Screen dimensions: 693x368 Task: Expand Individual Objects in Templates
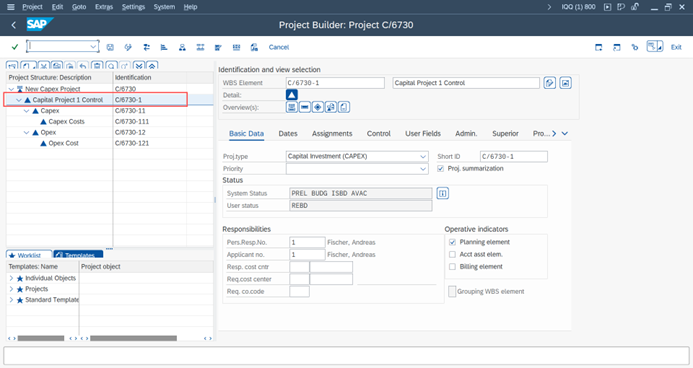pyautogui.click(x=11, y=278)
